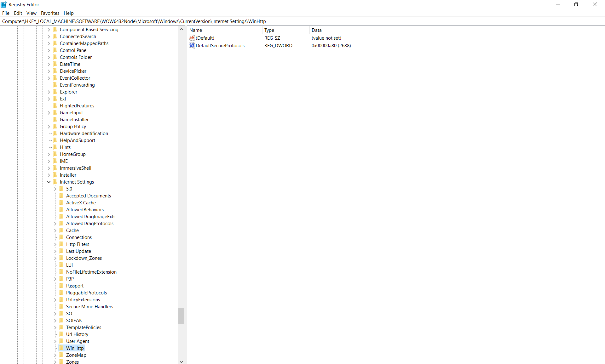Click the Lockdown_Zones key folder icon
This screenshot has height=364, width=605.
62,258
